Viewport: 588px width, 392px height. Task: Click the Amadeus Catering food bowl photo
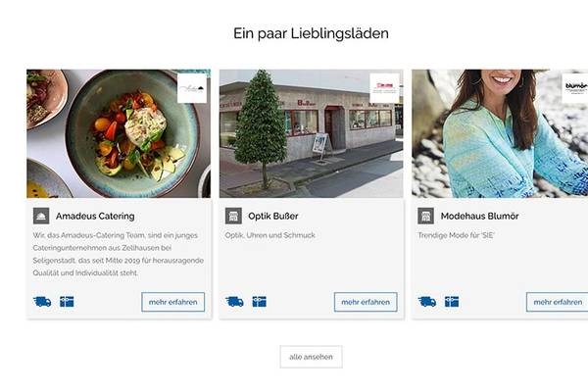pyautogui.click(x=119, y=133)
